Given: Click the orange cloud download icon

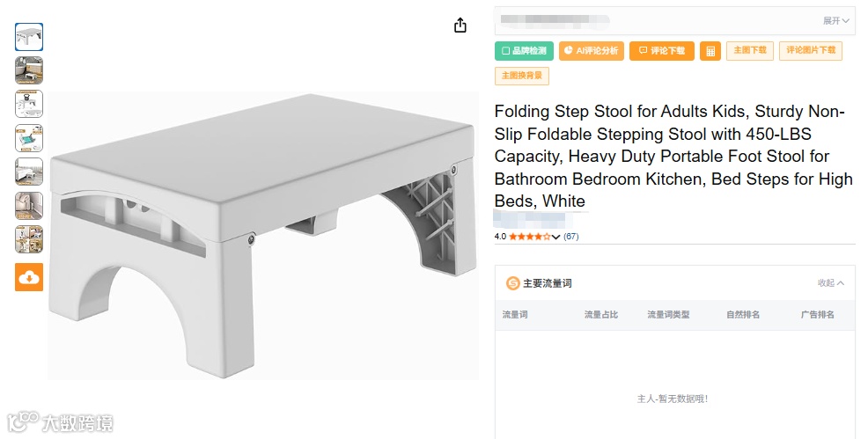Looking at the screenshot, I should coord(29,277).
